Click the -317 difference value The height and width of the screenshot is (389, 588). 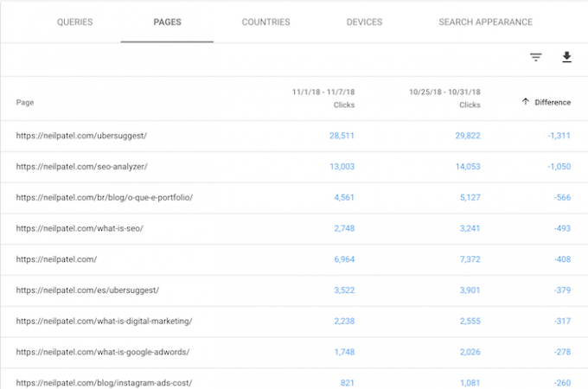coord(562,321)
